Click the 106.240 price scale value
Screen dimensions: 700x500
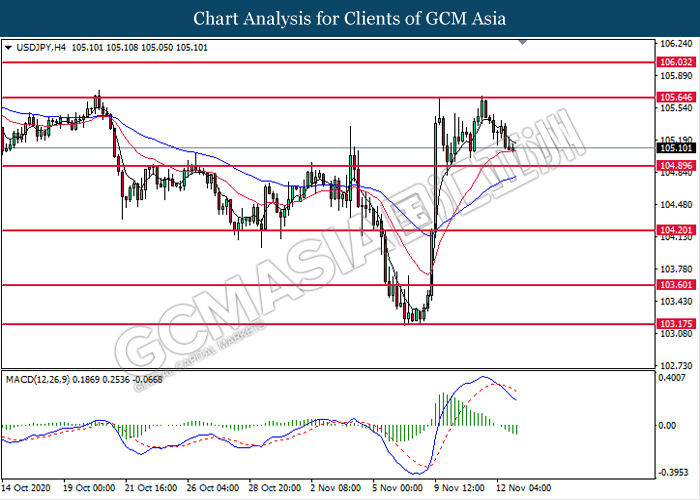tap(676, 44)
